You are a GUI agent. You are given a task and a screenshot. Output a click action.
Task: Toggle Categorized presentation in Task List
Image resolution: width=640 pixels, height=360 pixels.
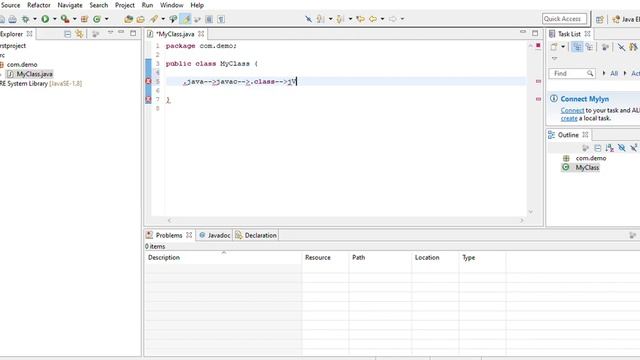(577, 47)
